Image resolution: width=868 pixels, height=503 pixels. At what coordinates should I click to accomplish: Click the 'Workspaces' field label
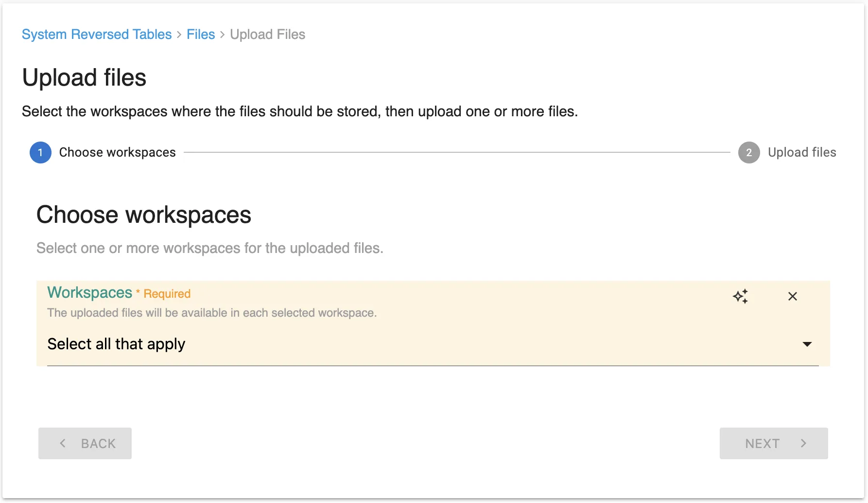(90, 292)
